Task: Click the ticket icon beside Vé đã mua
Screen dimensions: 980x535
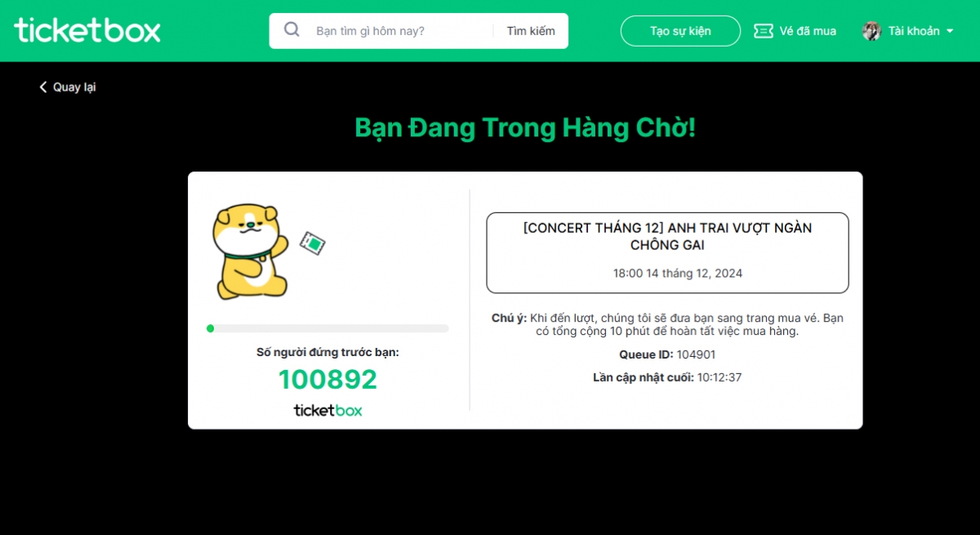Action: tap(764, 31)
